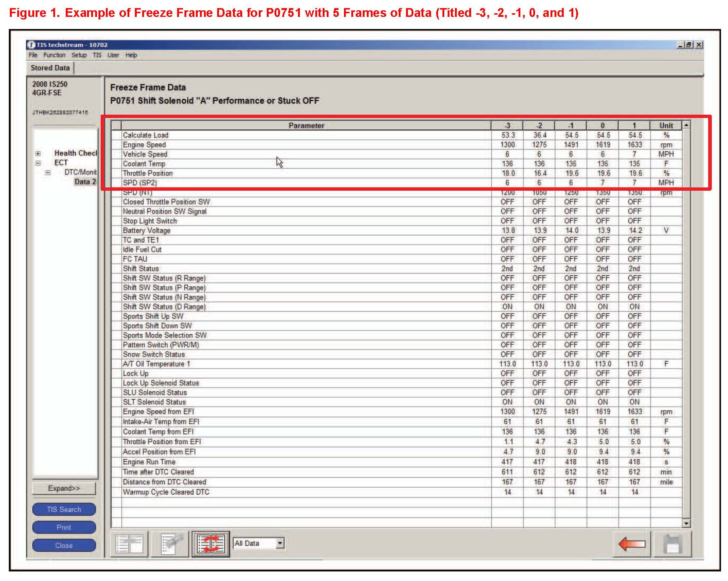Select the Data 2 tree item

(x=85, y=182)
